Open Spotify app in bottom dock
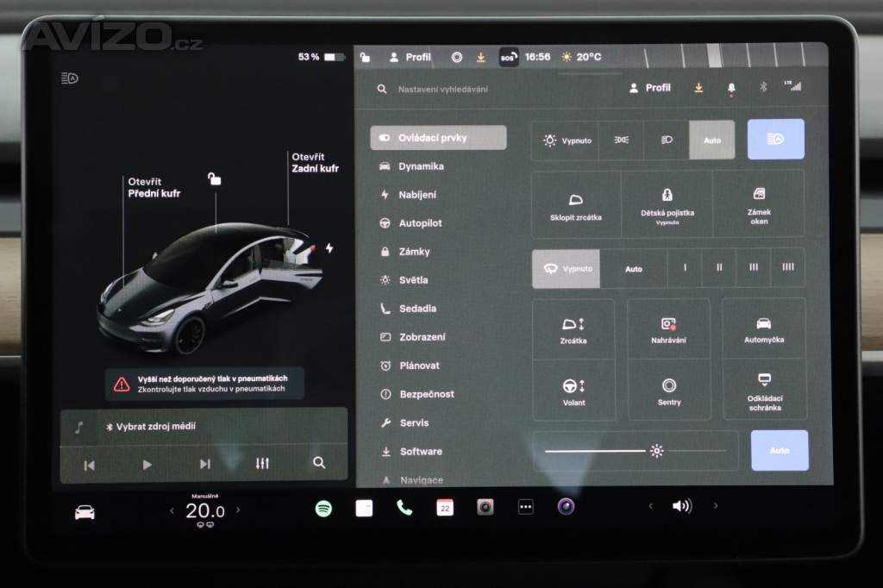The width and height of the screenshot is (883, 588). [x=323, y=508]
